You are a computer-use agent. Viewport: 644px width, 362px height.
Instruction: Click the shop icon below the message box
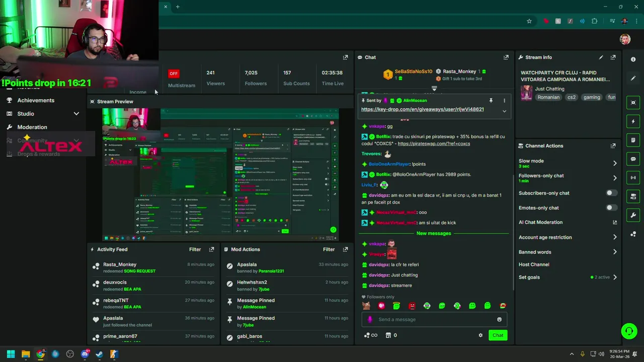point(388,335)
